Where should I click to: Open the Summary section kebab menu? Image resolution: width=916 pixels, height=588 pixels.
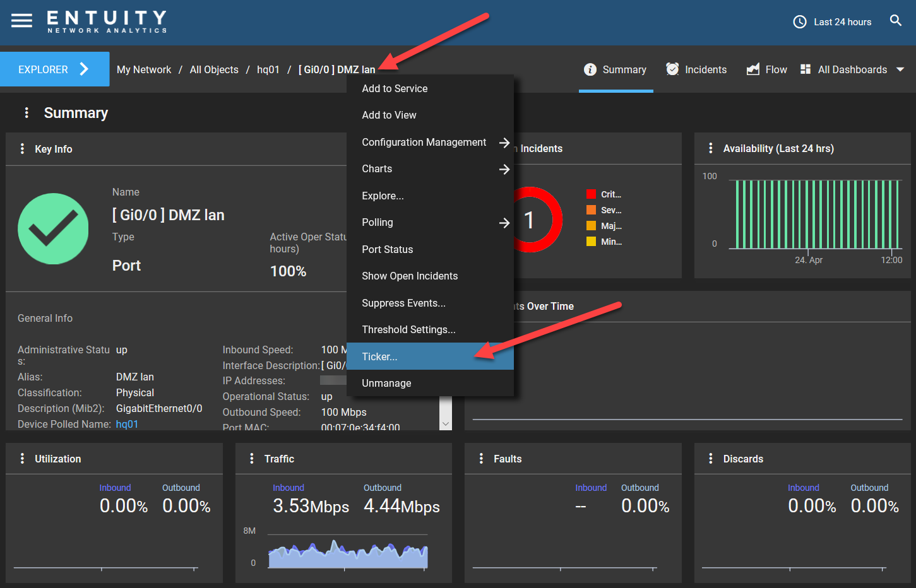(x=27, y=112)
